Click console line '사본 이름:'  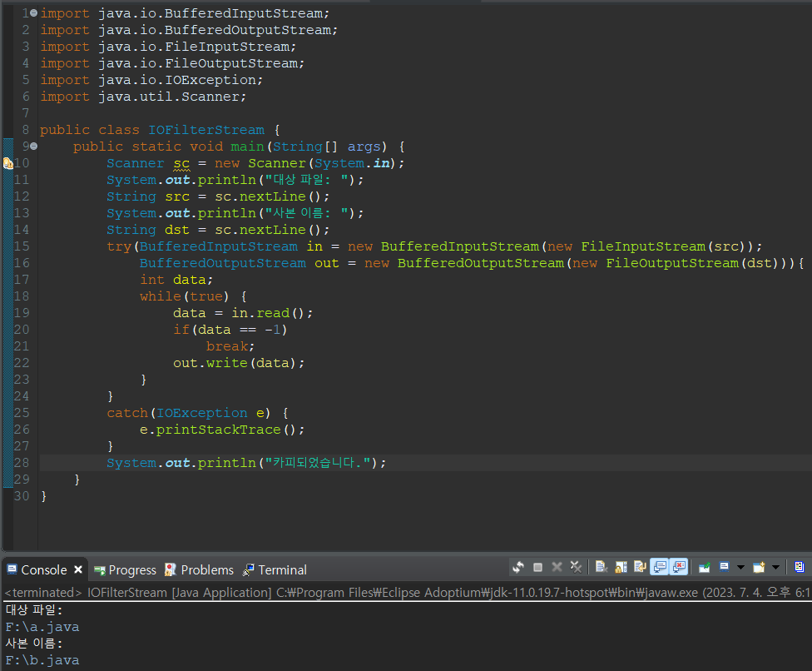pyautogui.click(x=33, y=643)
